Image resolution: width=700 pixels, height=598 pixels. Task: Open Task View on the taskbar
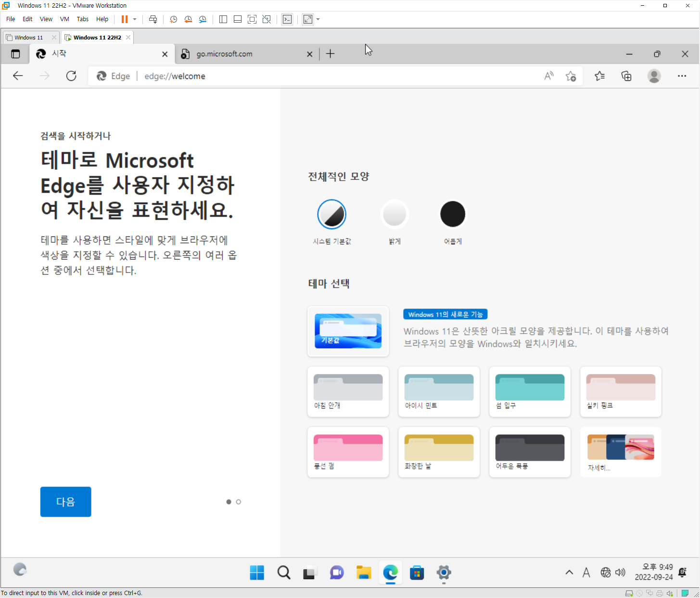tap(309, 572)
